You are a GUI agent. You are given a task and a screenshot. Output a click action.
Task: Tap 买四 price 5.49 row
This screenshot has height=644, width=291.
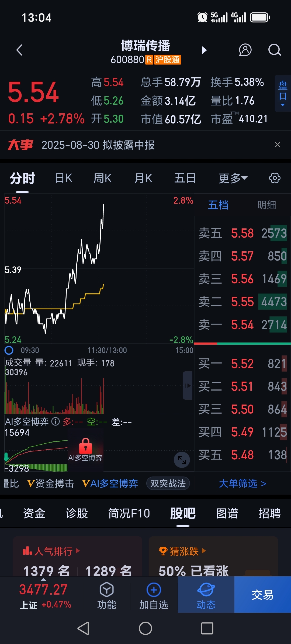click(242, 432)
